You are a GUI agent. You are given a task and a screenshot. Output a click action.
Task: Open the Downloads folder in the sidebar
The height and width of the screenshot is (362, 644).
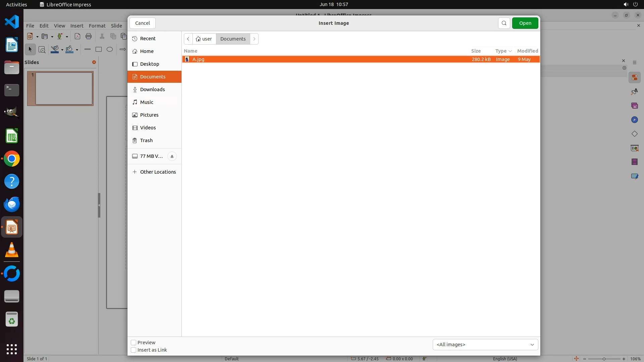click(152, 89)
